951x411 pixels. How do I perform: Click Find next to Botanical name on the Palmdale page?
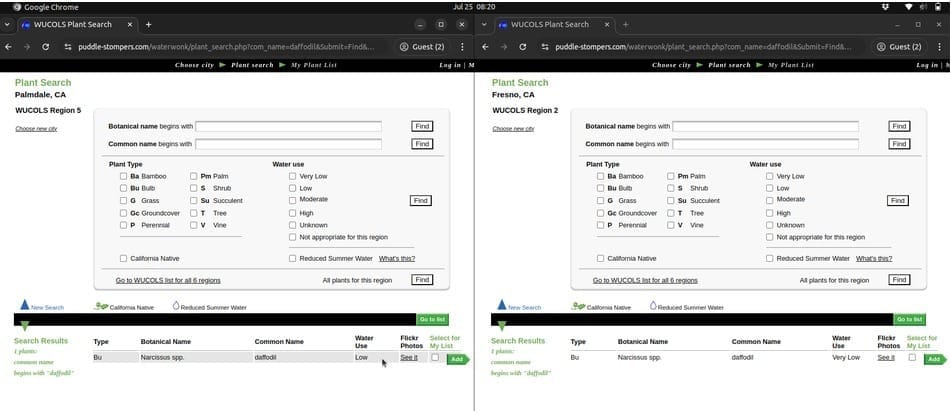click(422, 126)
